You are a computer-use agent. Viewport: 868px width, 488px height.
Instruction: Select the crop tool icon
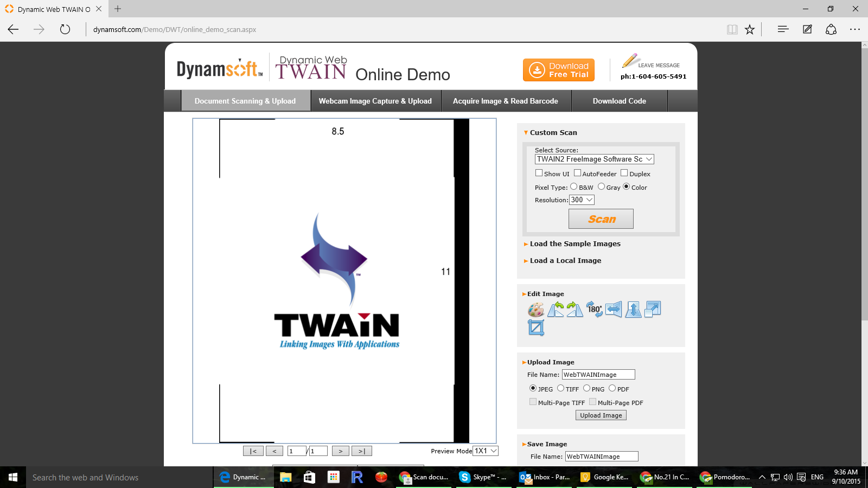[536, 328]
